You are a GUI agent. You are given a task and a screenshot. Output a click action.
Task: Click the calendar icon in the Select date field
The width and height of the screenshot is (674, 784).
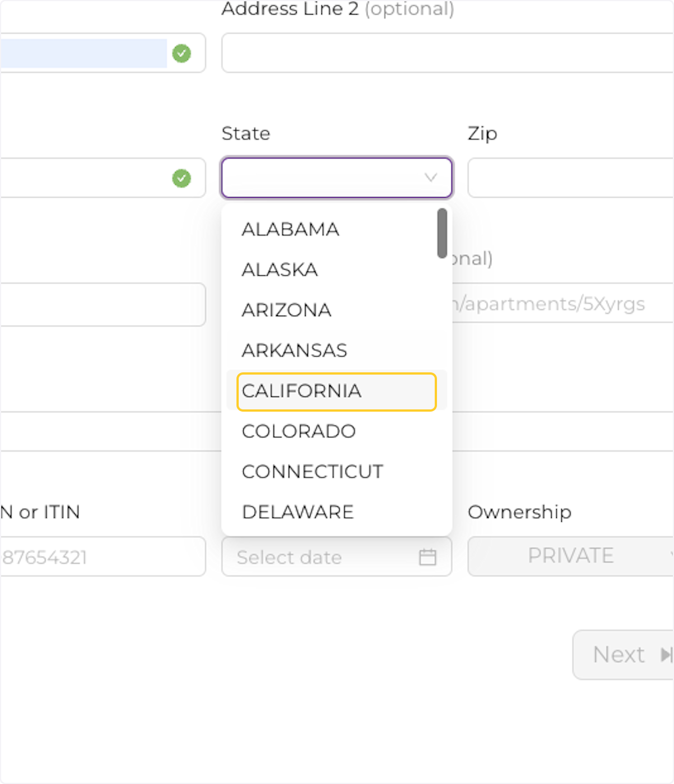[427, 557]
